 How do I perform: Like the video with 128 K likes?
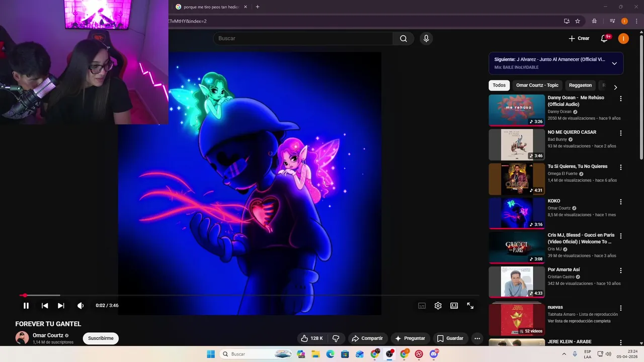tap(312, 338)
